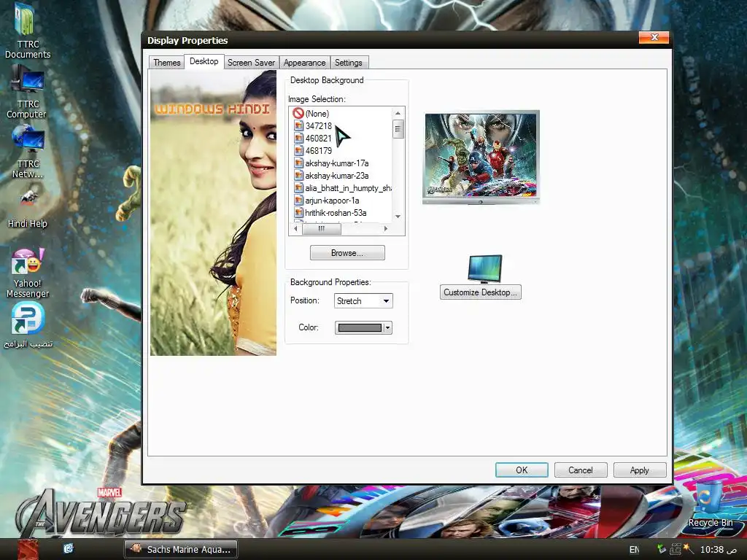
Task: Select arjun-kapoor-1a wallpaper entry
Action: point(327,200)
